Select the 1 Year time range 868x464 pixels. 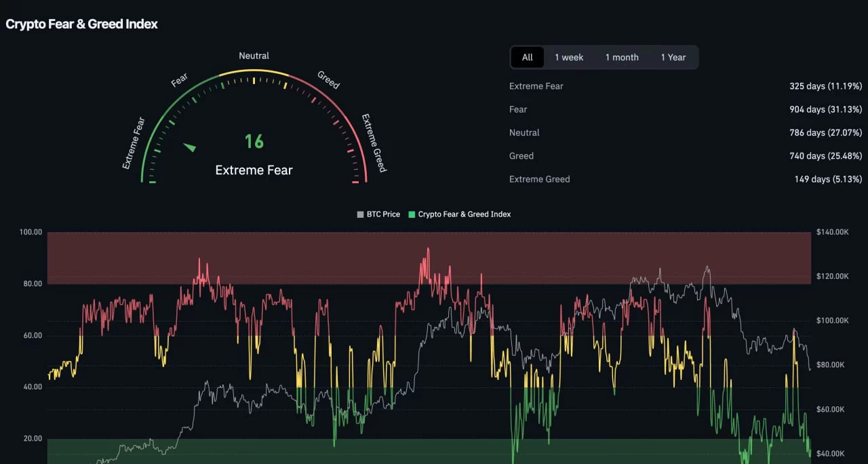673,58
